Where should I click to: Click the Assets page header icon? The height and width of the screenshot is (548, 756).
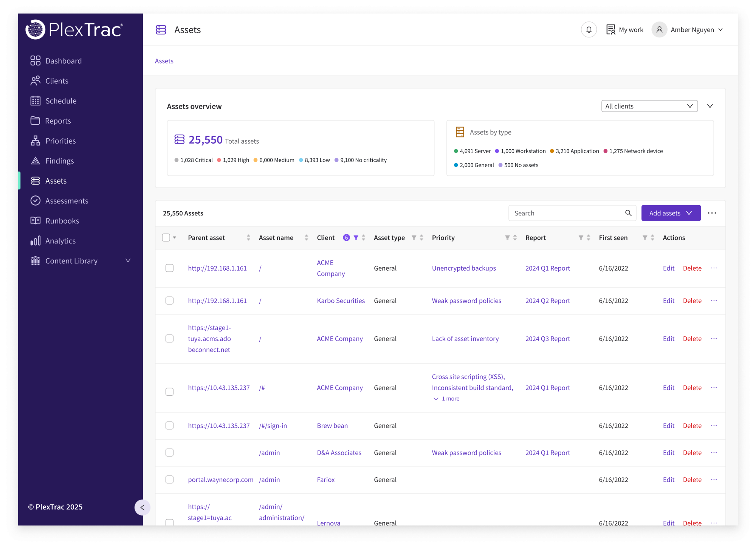click(161, 30)
